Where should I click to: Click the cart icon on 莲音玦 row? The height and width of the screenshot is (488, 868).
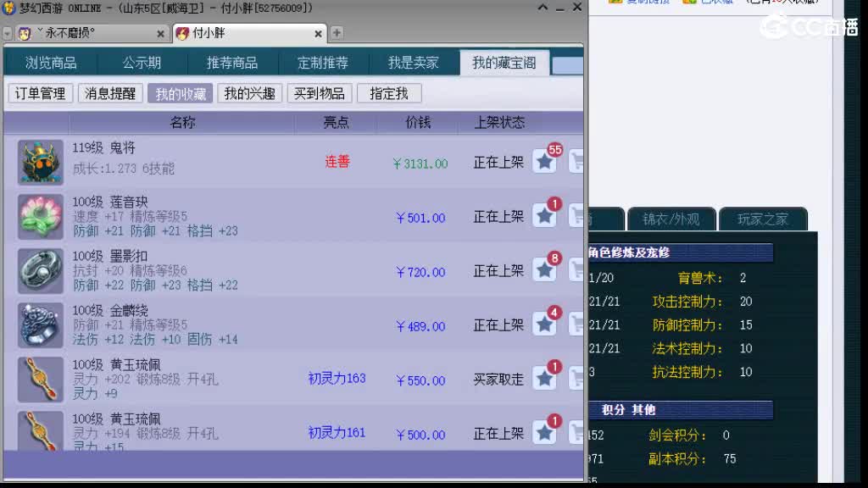(x=576, y=216)
